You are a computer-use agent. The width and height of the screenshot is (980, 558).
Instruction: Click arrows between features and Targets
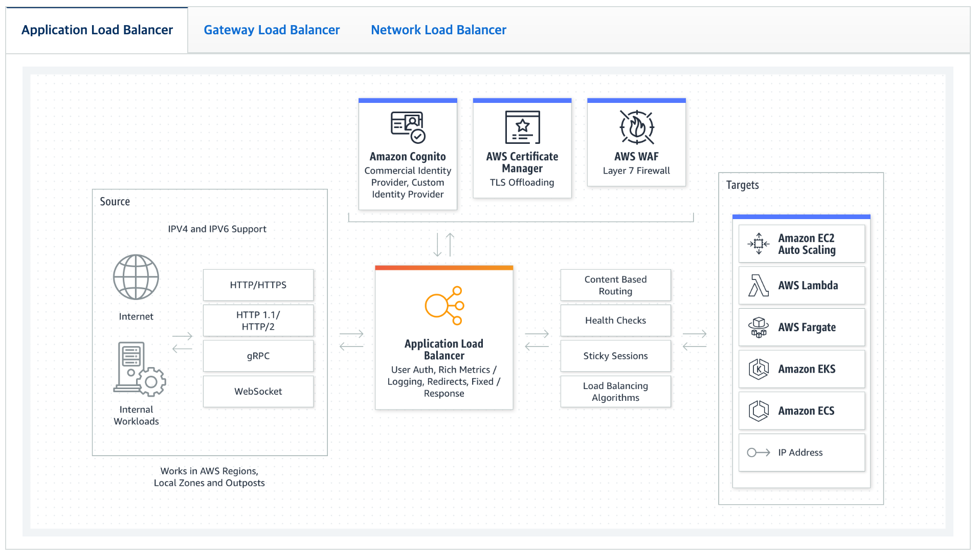pos(695,340)
